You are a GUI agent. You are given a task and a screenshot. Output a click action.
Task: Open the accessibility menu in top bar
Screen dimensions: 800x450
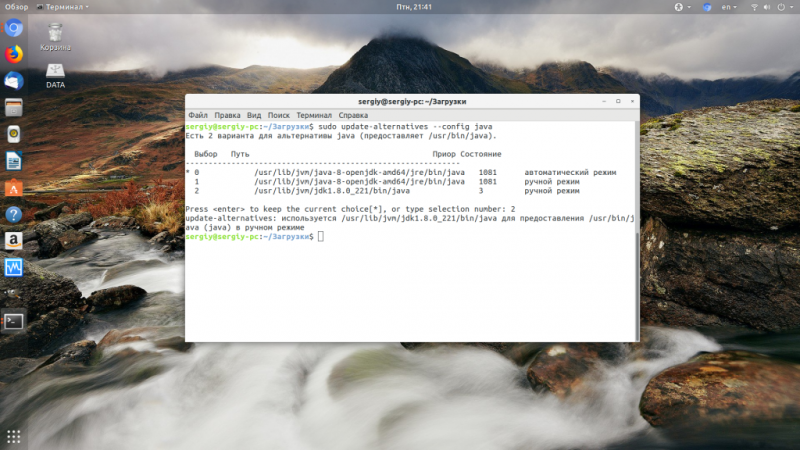[x=682, y=7]
